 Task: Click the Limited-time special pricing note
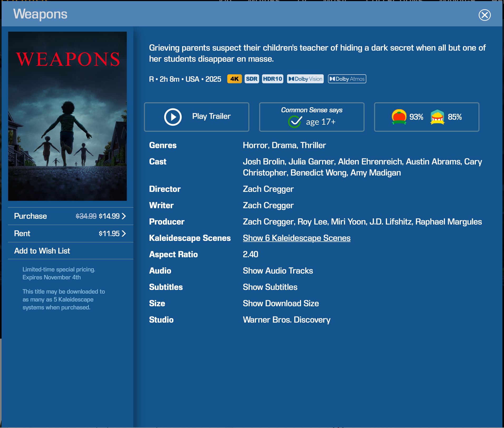tap(59, 273)
